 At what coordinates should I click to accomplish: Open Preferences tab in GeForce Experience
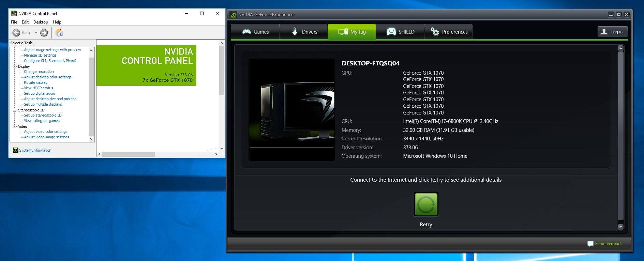coord(449,32)
